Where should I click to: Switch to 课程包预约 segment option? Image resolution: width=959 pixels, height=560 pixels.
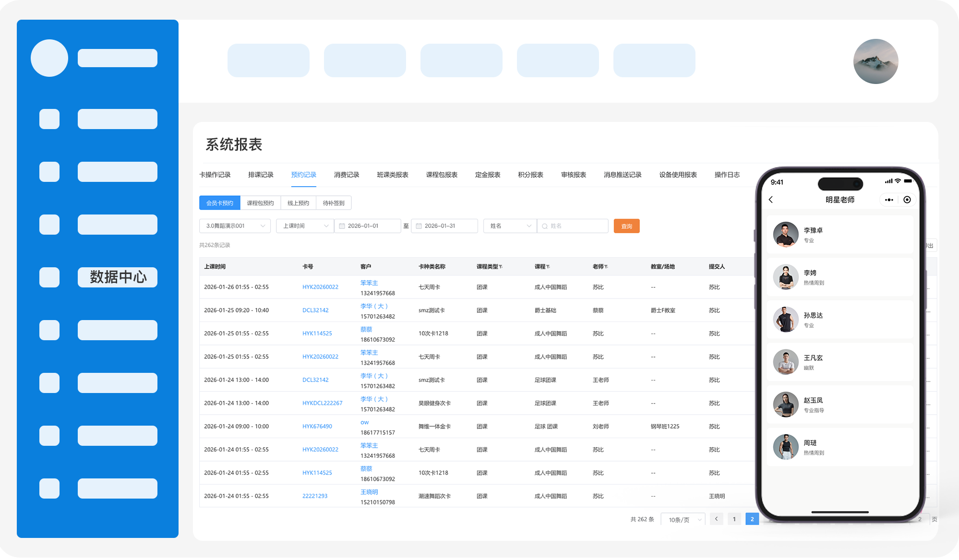[x=260, y=203]
